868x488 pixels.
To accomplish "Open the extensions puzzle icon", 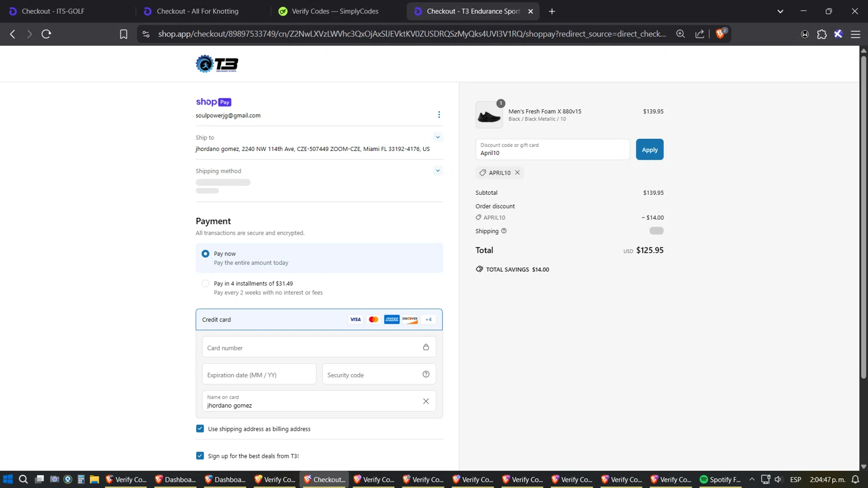I will (822, 34).
